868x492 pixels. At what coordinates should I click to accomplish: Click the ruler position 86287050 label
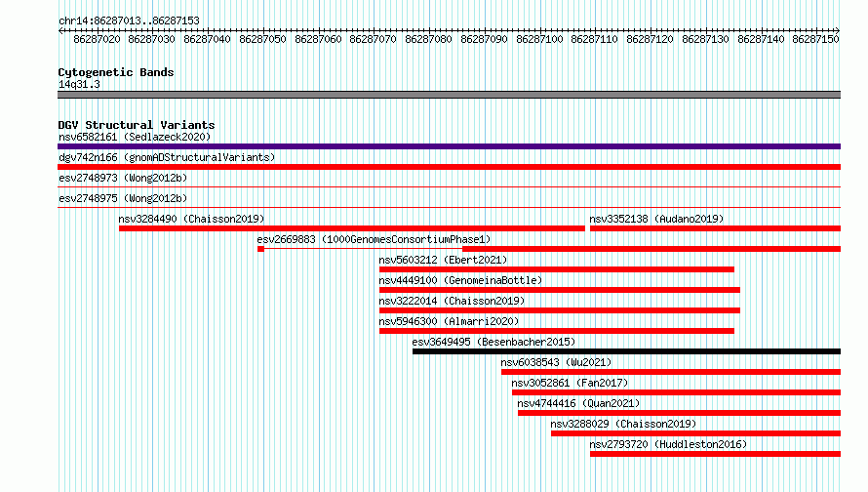coord(263,39)
